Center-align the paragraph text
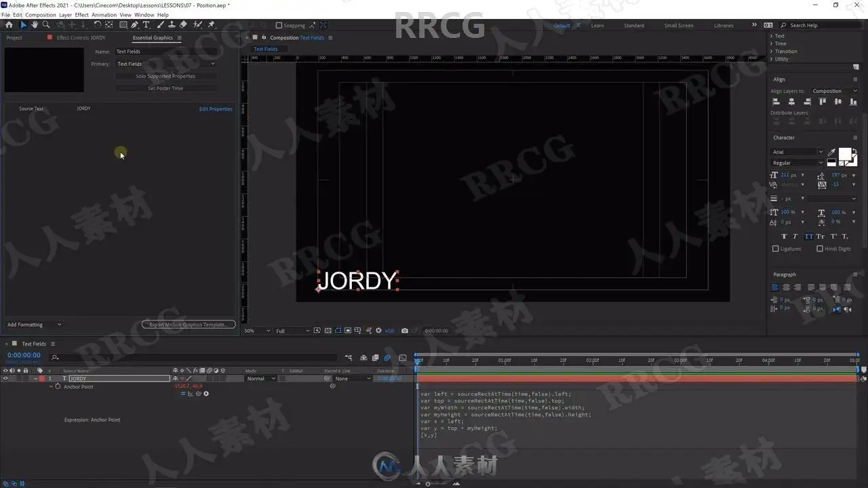 click(787, 287)
